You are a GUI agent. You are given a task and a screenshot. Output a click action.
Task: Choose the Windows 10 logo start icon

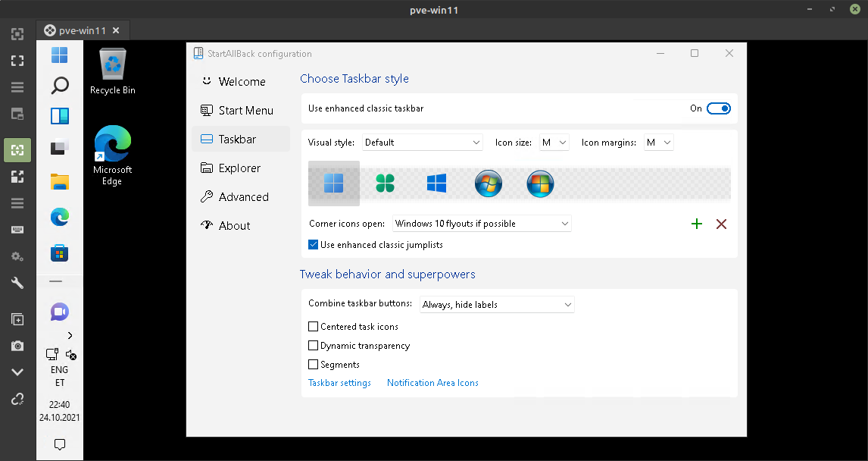[x=436, y=183]
